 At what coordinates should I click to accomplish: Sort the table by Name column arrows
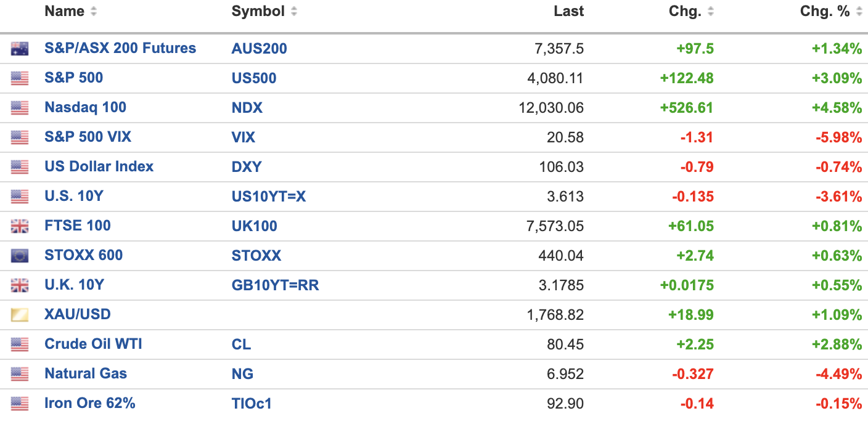pos(94,12)
